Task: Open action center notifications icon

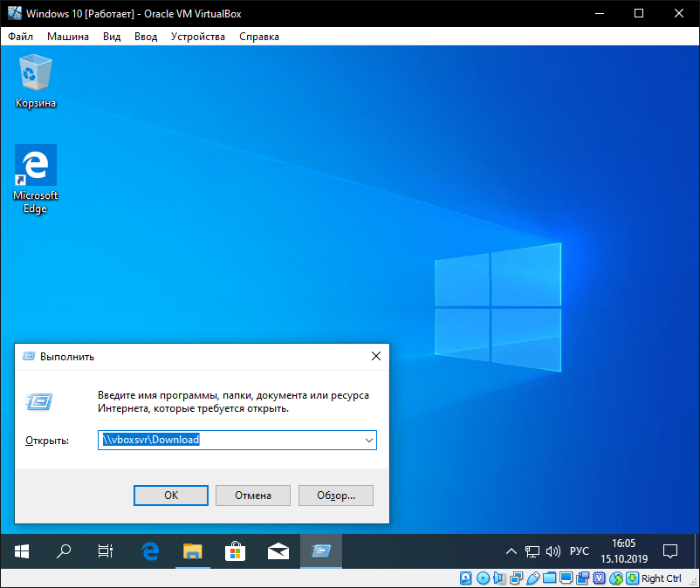Action: (670, 551)
